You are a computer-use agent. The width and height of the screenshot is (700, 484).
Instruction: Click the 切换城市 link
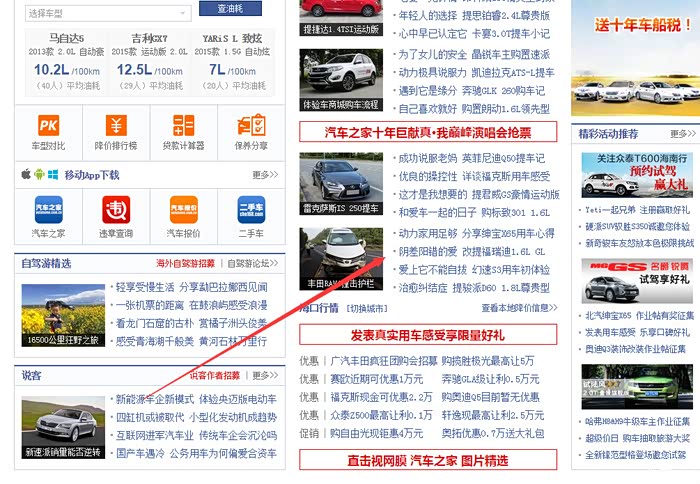[x=367, y=308]
